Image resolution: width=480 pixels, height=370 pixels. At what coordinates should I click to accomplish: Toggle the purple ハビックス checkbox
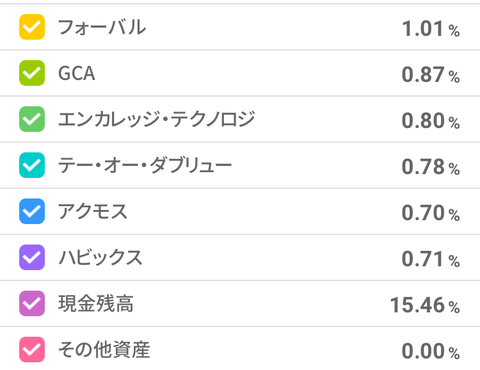[x=32, y=257]
